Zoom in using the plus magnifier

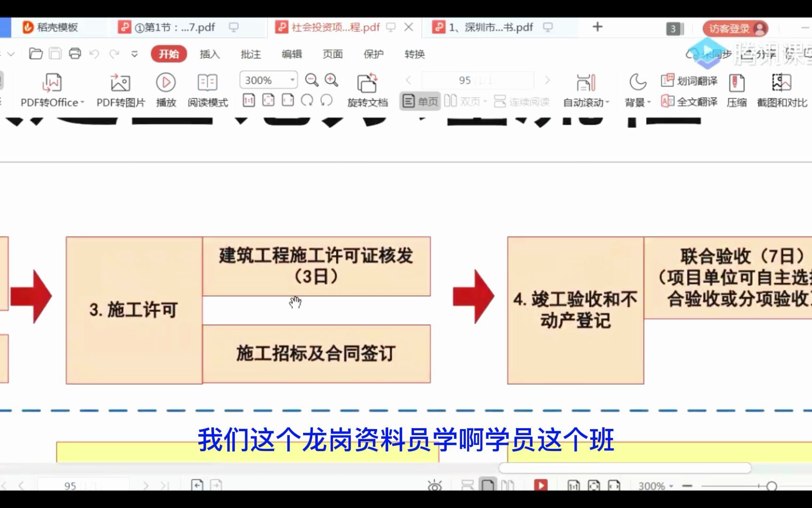click(x=331, y=80)
